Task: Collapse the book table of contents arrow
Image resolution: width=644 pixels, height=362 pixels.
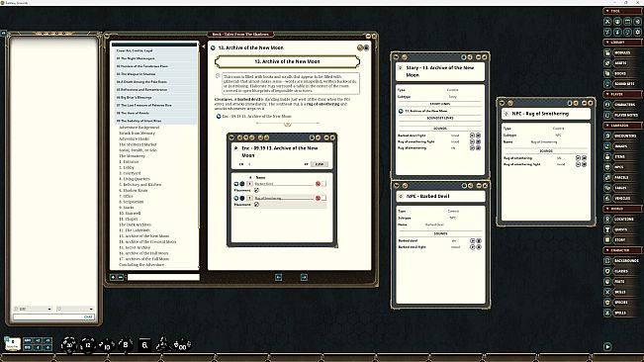Action: [204, 46]
